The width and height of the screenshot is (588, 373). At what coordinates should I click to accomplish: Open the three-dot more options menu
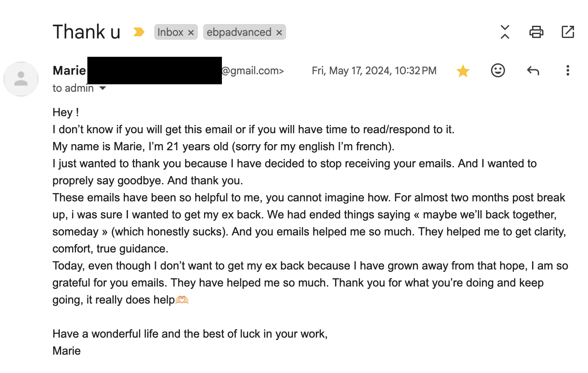click(x=567, y=70)
